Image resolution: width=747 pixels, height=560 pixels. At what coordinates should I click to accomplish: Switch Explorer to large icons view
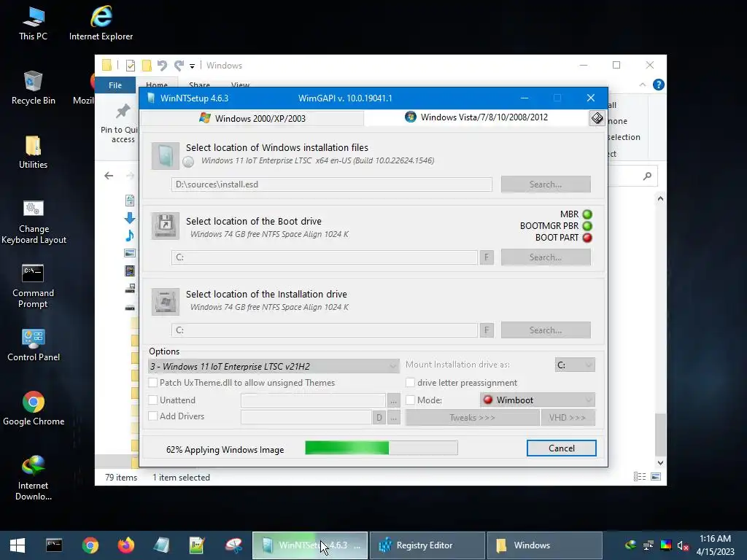click(x=656, y=477)
